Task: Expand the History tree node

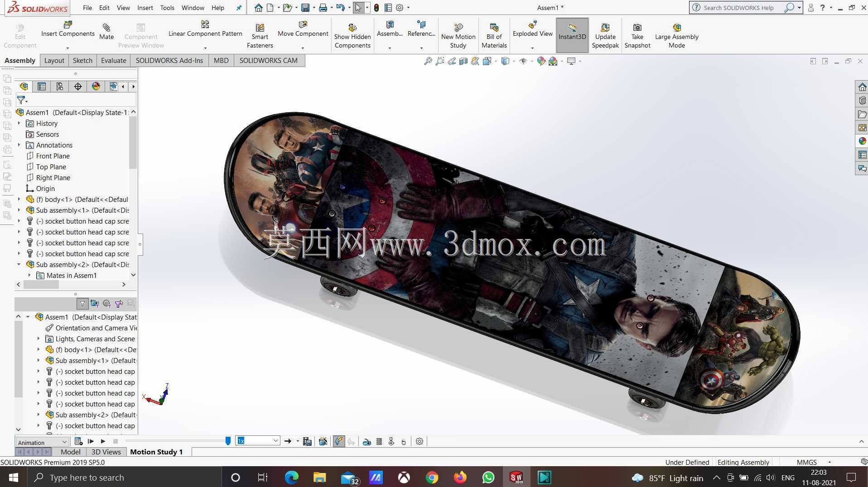Action: click(x=19, y=123)
